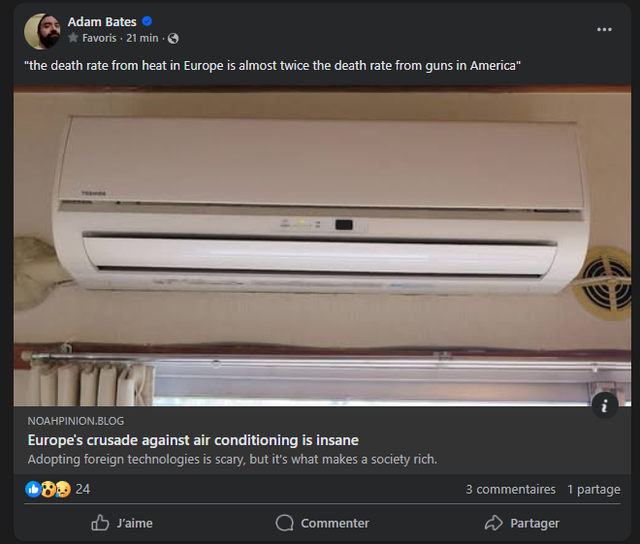View the 1 partage list
This screenshot has height=544, width=640.
click(594, 489)
